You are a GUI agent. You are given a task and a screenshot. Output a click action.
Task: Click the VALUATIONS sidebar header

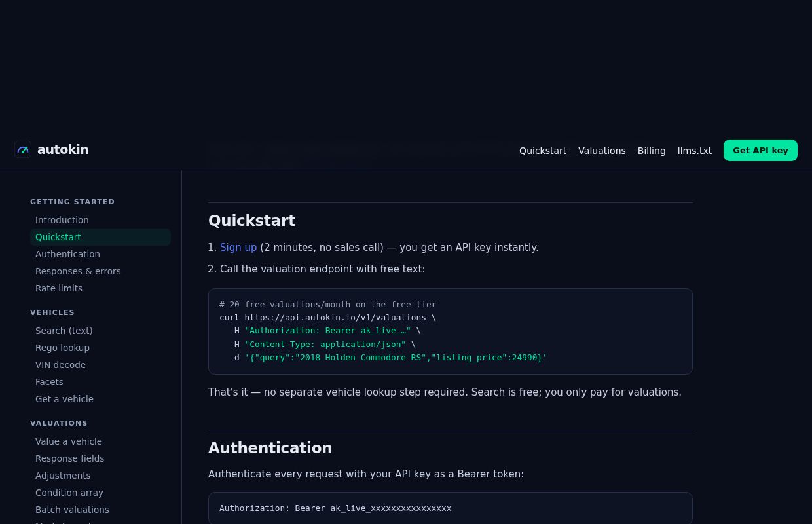point(59,423)
